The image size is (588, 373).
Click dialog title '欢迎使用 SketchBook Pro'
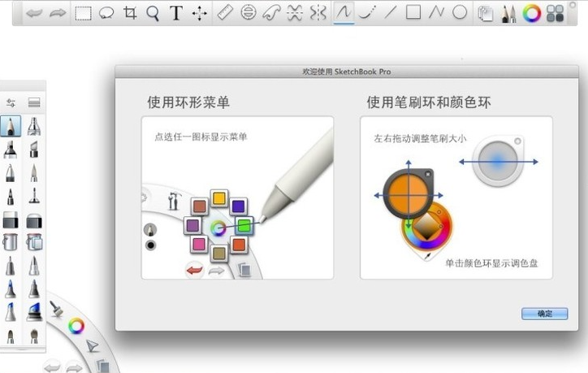[347, 72]
